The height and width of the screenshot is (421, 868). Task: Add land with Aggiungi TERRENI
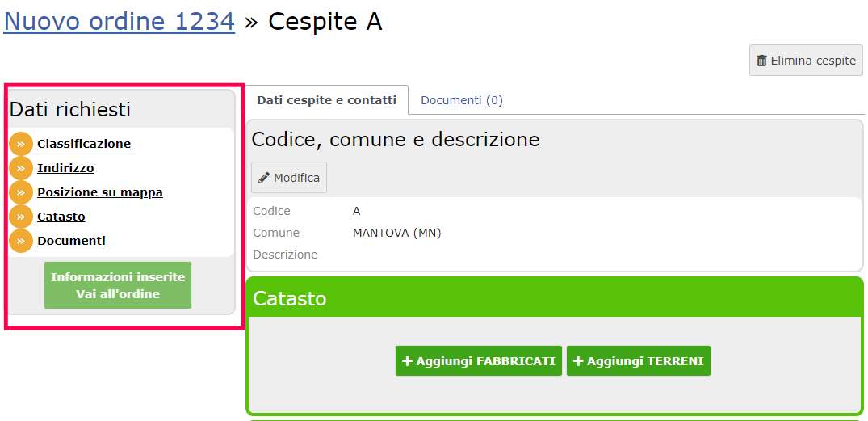[638, 361]
